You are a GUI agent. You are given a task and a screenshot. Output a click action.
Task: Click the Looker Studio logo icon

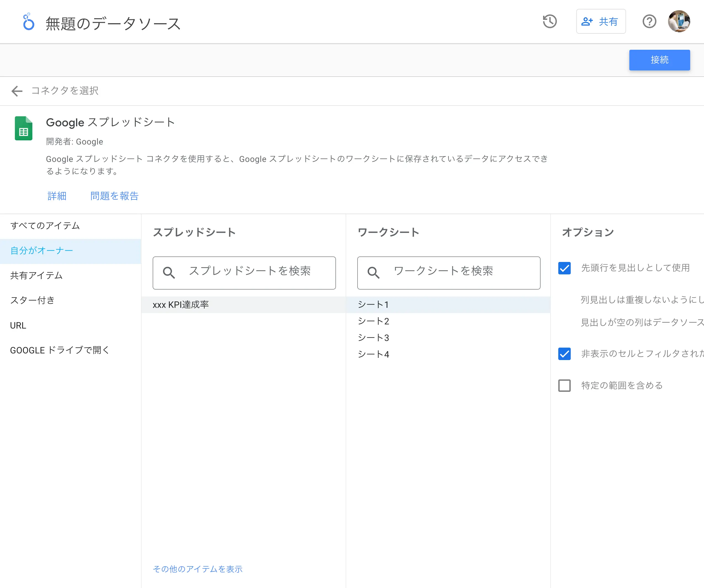click(28, 22)
